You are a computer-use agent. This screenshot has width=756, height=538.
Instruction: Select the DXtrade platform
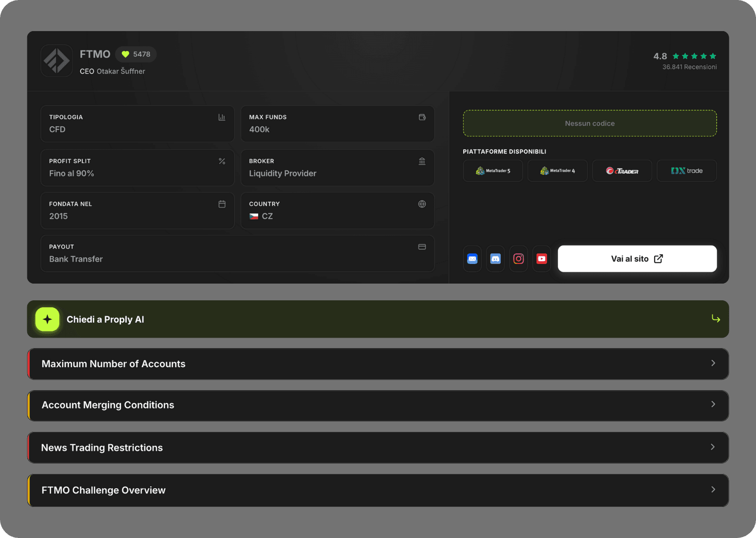687,171
